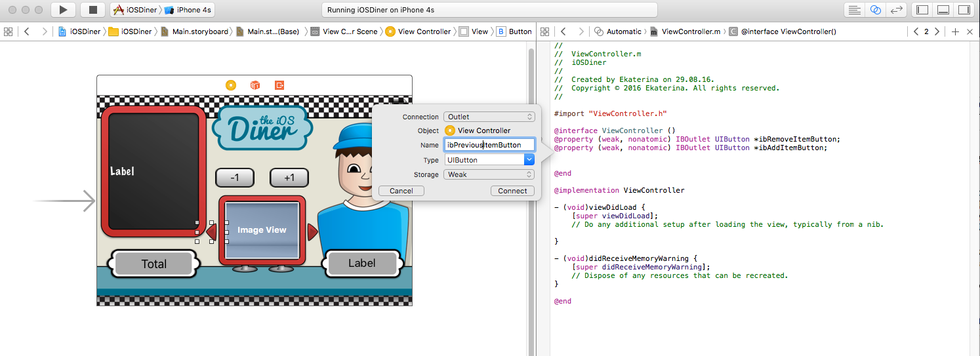Click the Name text field
This screenshot has width=980, height=356.
coord(489,145)
